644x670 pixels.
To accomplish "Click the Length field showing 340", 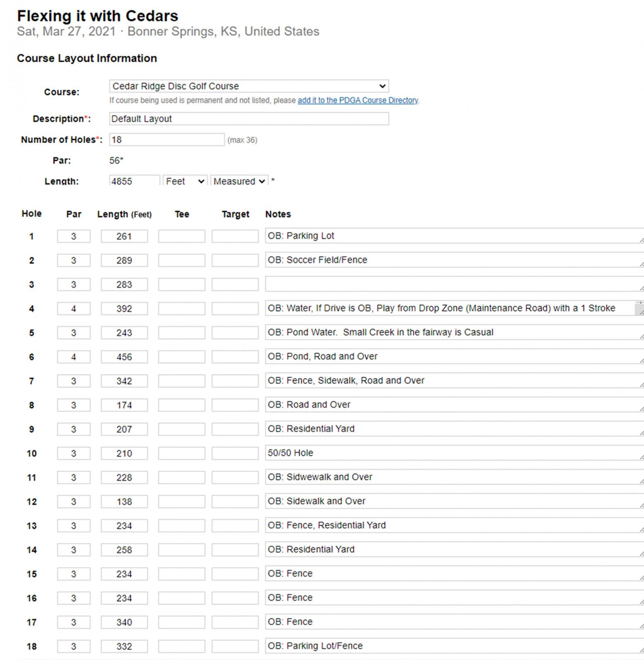I will pos(124,622).
